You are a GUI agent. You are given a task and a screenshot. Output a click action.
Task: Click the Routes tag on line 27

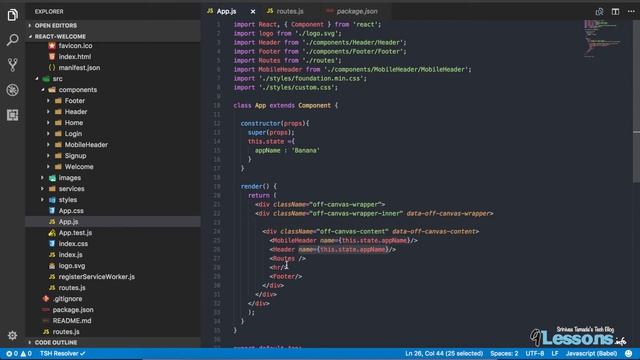pyautogui.click(x=287, y=259)
